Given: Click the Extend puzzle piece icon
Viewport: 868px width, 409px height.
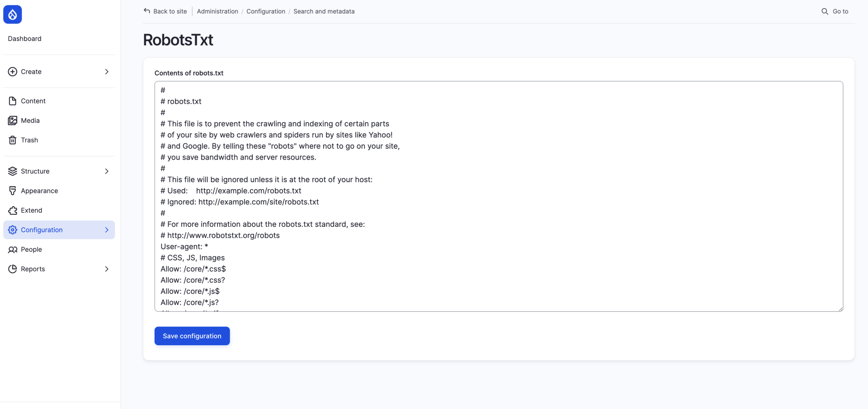Looking at the screenshot, I should click(13, 211).
